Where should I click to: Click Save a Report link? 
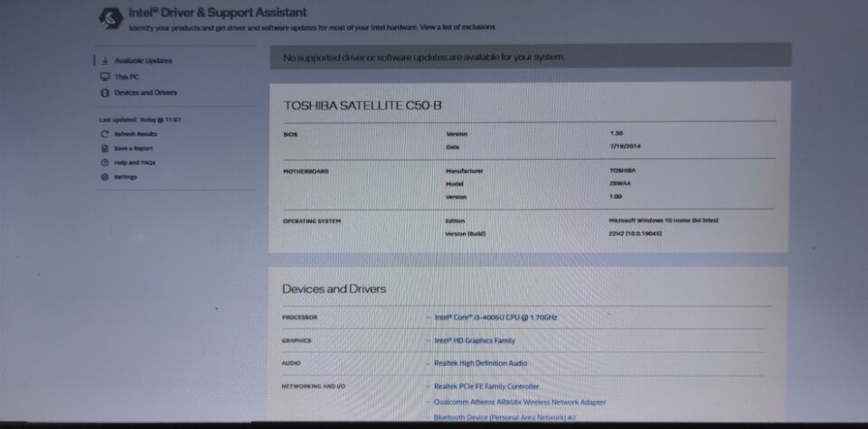134,149
